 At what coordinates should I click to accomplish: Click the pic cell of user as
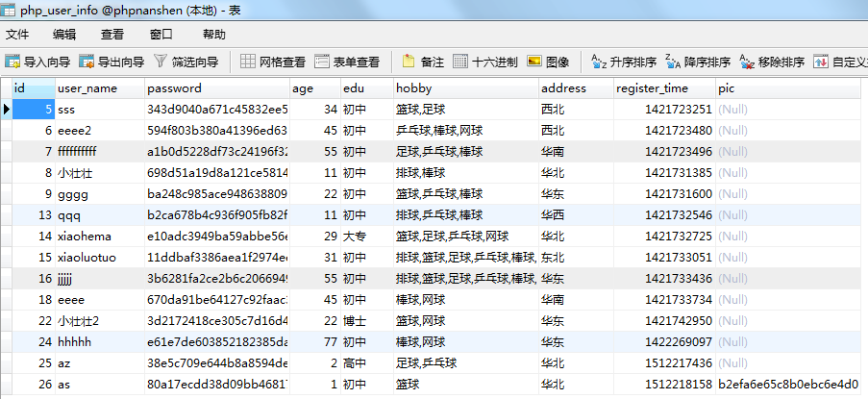[788, 385]
